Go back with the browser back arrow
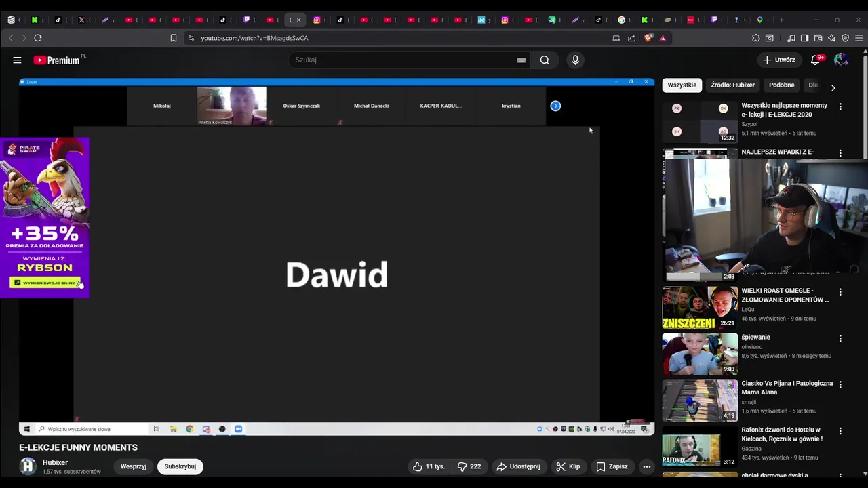The width and height of the screenshot is (868, 488). pyautogui.click(x=11, y=38)
